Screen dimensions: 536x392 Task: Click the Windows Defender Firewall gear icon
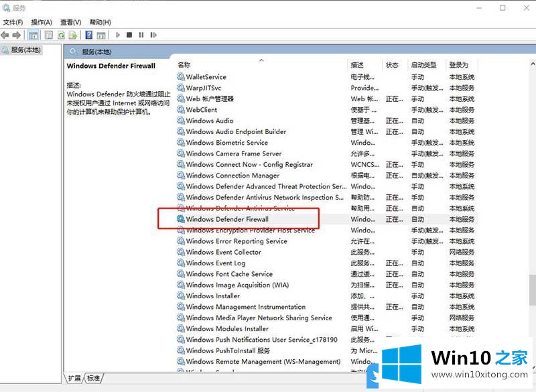tap(180, 219)
